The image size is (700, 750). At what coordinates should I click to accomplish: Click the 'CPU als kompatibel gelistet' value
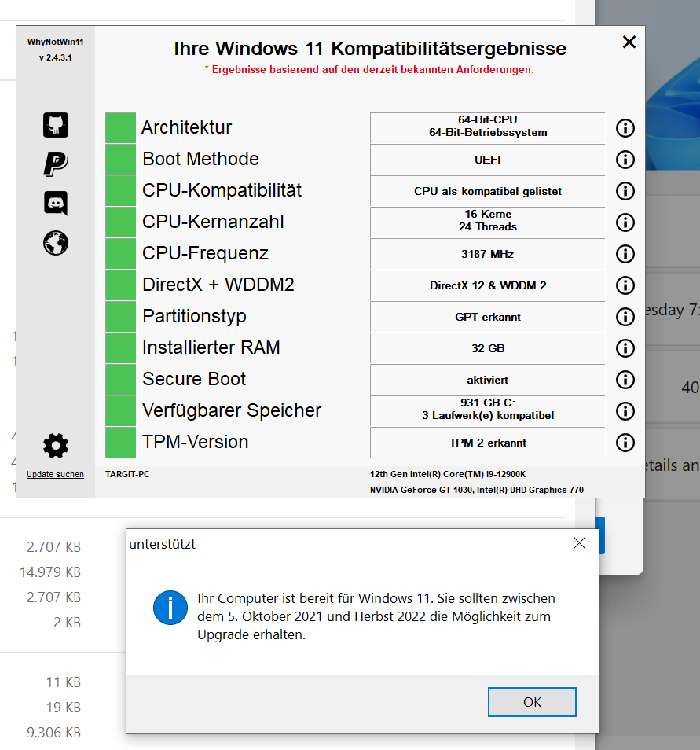[x=488, y=191]
